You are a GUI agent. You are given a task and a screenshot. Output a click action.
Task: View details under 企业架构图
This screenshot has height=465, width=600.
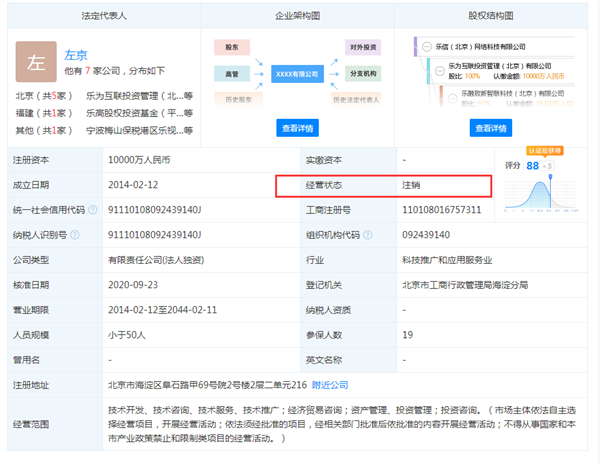click(297, 128)
